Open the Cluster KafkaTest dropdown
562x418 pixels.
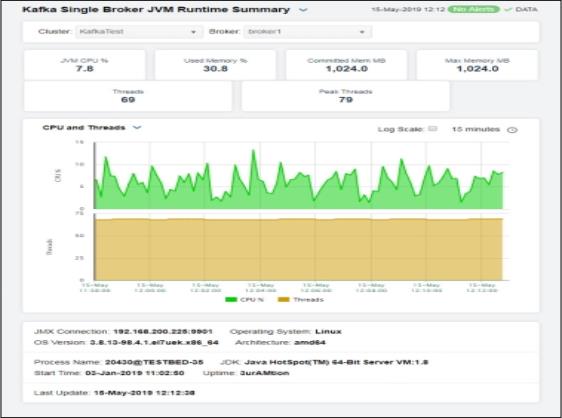(x=139, y=32)
